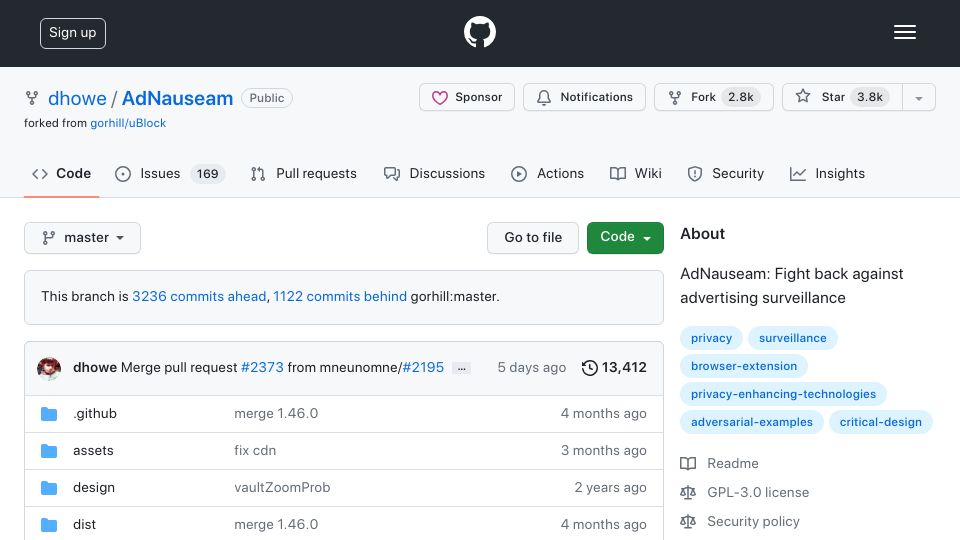Image resolution: width=960 pixels, height=540 pixels.
Task: Select the critical-design topic tag
Action: [x=880, y=422]
